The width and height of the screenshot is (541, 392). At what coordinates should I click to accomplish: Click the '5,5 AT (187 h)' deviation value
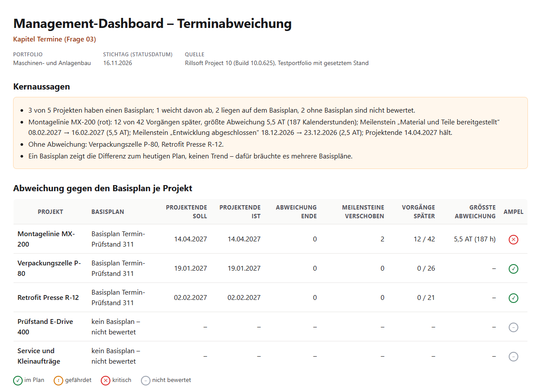point(475,239)
